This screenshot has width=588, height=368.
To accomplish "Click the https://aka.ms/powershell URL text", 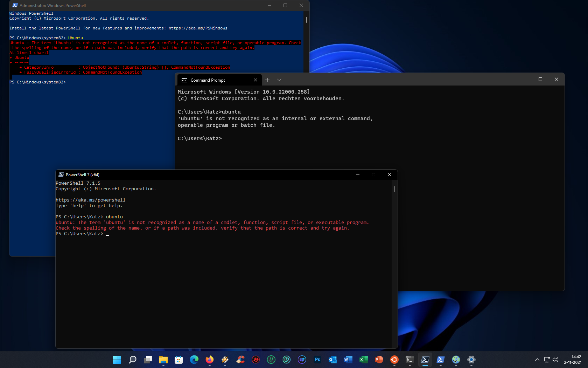I will pyautogui.click(x=90, y=200).
